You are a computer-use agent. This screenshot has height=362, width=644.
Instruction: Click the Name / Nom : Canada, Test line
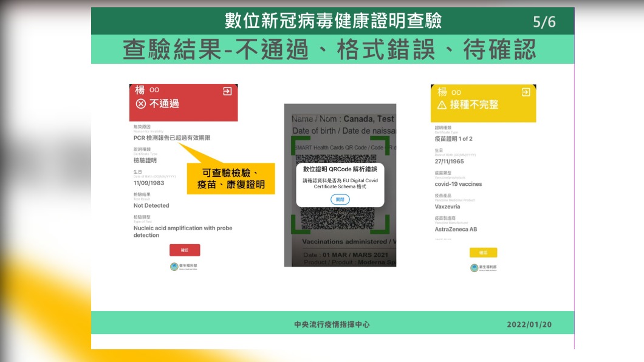tap(343, 119)
